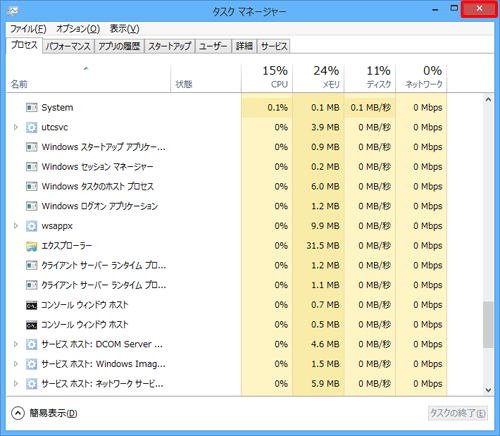Switch to the サービス tab

274,46
